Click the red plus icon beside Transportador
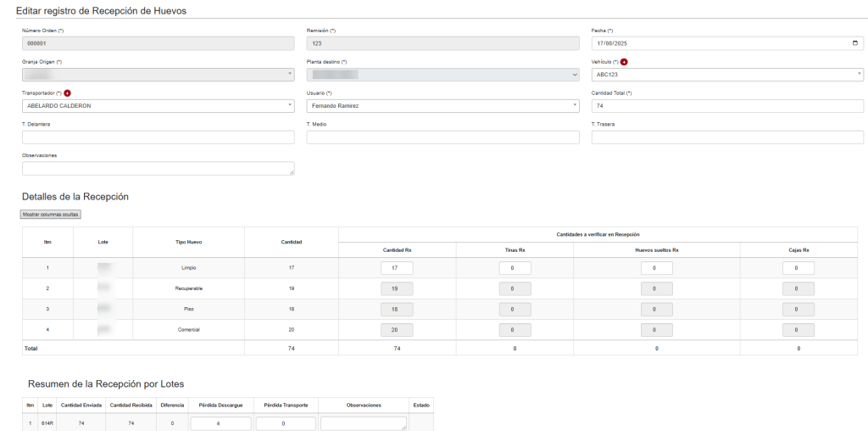Viewport: 868px width, 431px height. click(x=68, y=93)
